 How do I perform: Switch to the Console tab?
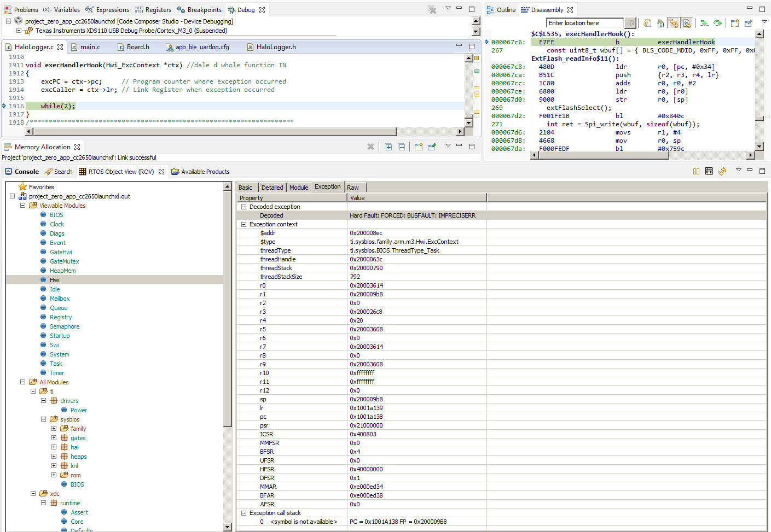coord(22,172)
